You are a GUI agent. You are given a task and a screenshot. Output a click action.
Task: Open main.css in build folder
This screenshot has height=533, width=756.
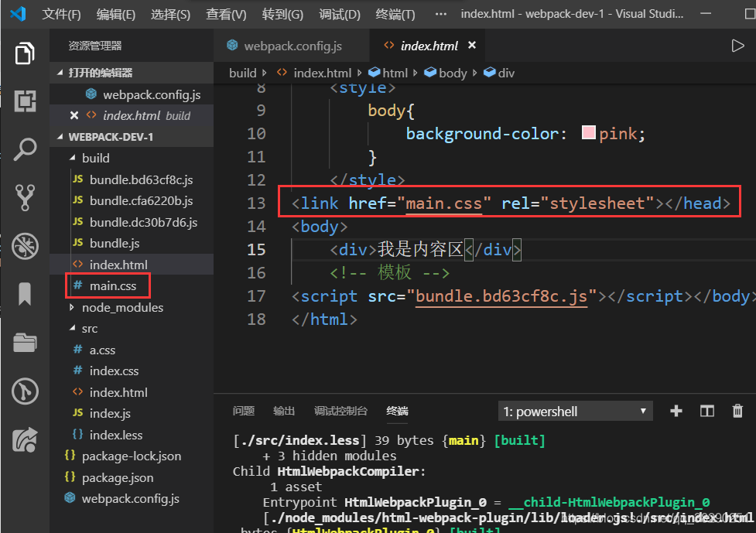131,285
